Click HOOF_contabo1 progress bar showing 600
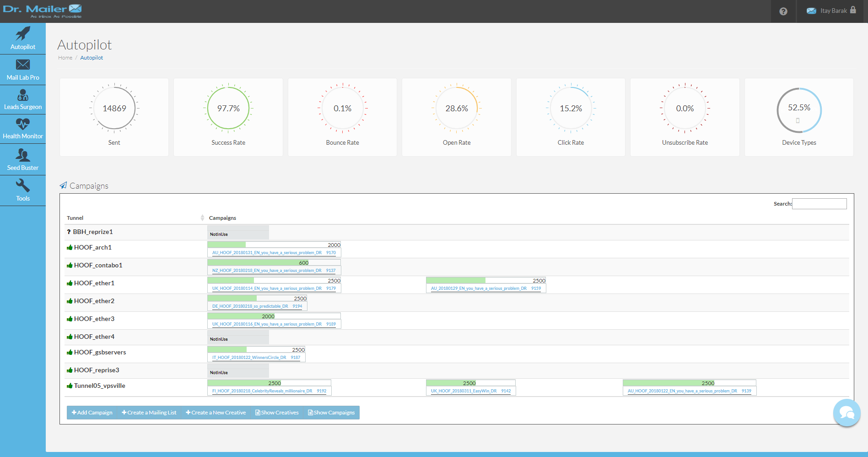The width and height of the screenshot is (868, 457). [274, 263]
